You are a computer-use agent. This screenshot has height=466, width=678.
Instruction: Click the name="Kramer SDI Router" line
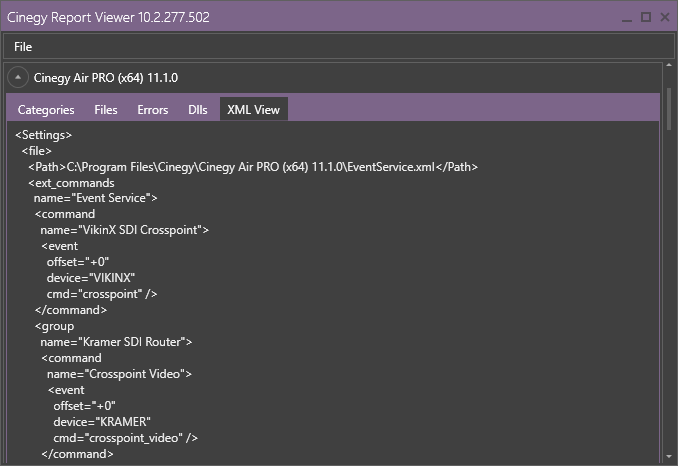click(x=116, y=342)
